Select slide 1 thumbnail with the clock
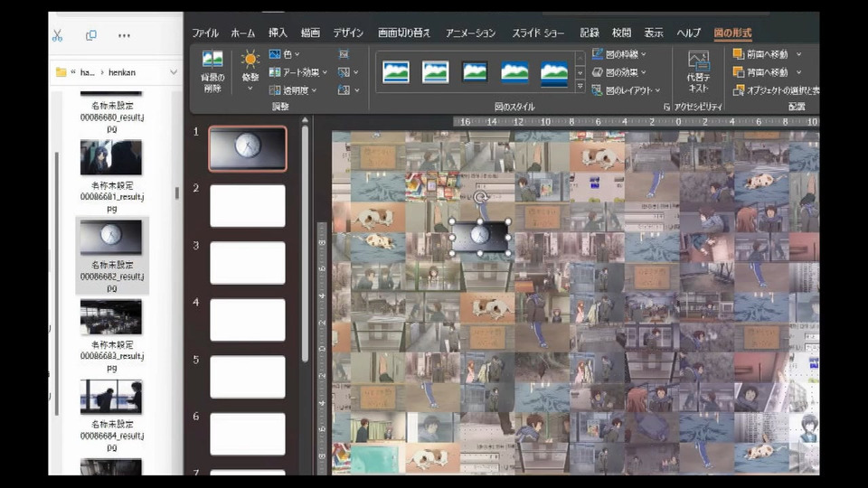The image size is (868, 488). [248, 148]
